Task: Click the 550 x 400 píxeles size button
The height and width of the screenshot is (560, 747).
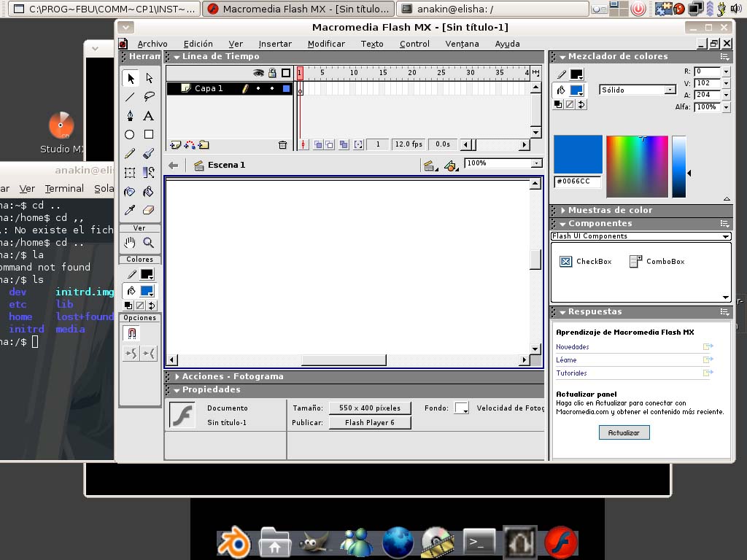Action: (370, 408)
